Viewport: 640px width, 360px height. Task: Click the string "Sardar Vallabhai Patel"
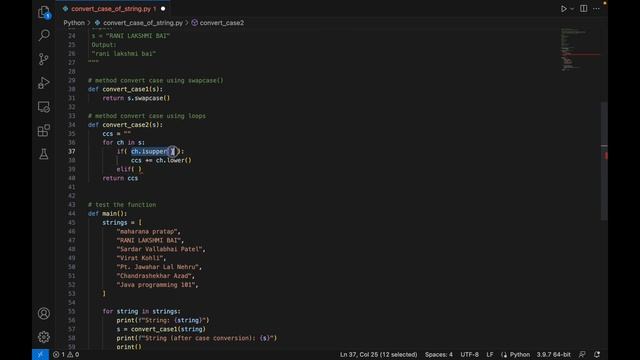tap(160, 249)
